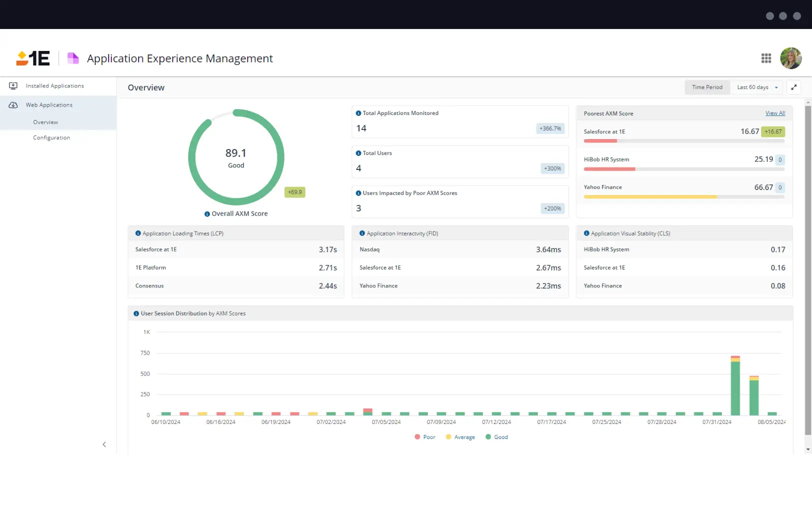Click the vertical scrollbar on the right edge
812x516 pixels.
[806, 250]
